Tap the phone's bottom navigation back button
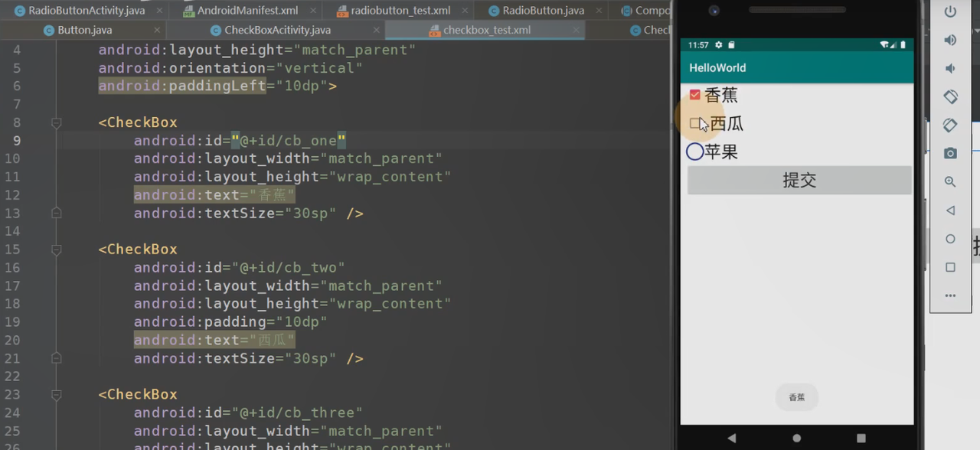The height and width of the screenshot is (450, 980). [x=732, y=439]
